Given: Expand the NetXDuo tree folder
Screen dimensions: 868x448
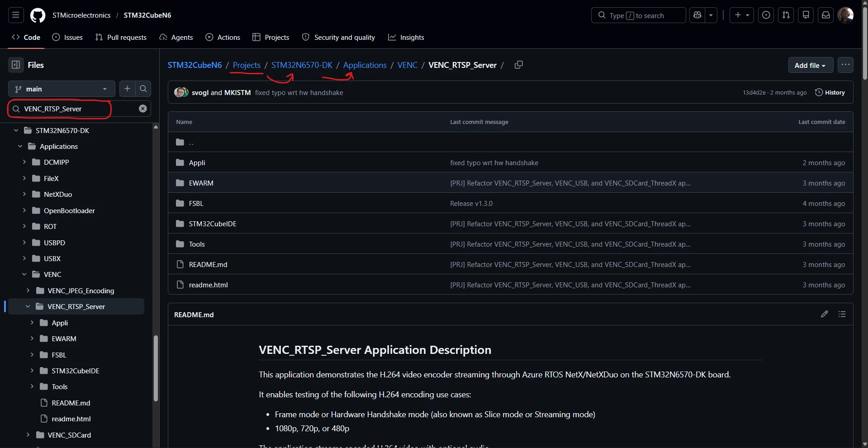Looking at the screenshot, I should click(x=24, y=194).
